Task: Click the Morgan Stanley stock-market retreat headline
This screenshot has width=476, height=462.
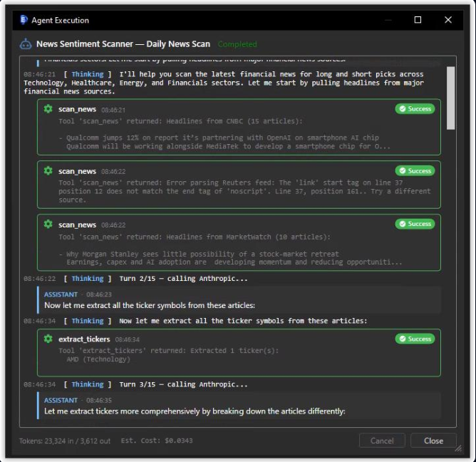Action: (x=202, y=254)
